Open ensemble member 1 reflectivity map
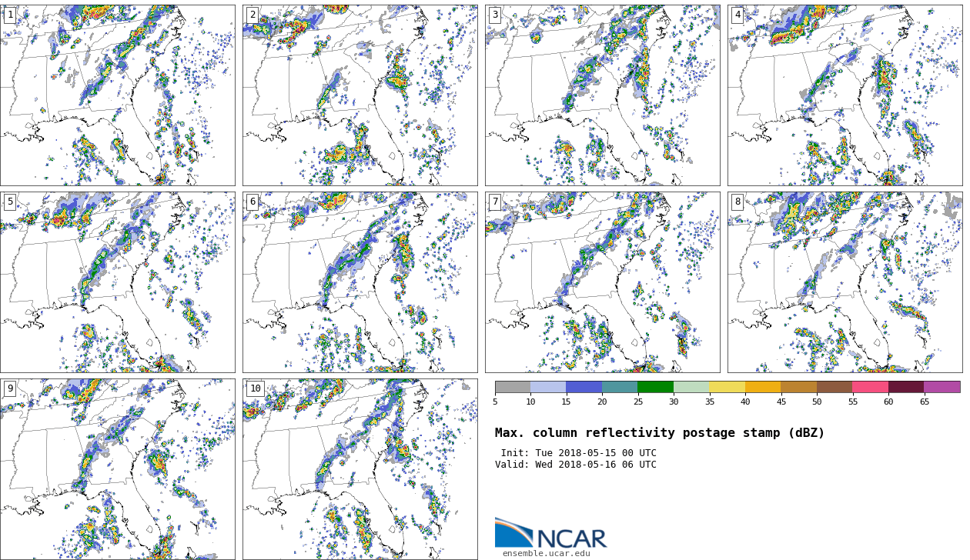 [117, 95]
